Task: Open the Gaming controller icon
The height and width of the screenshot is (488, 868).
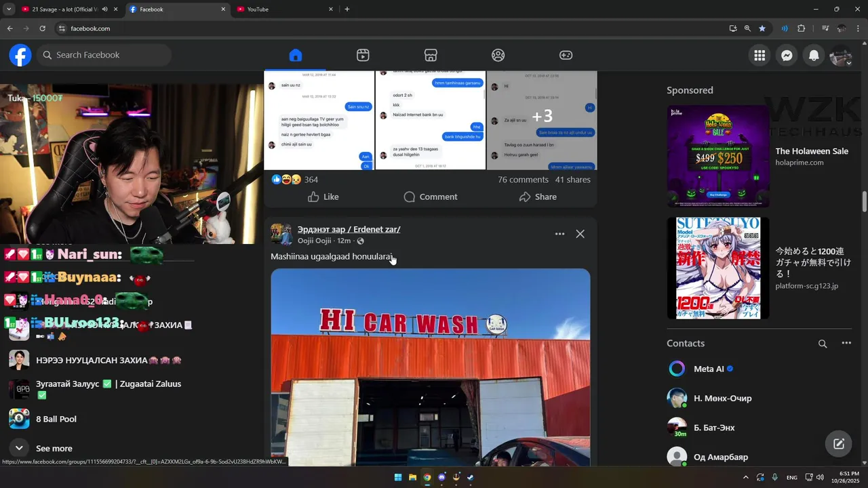Action: (566, 55)
